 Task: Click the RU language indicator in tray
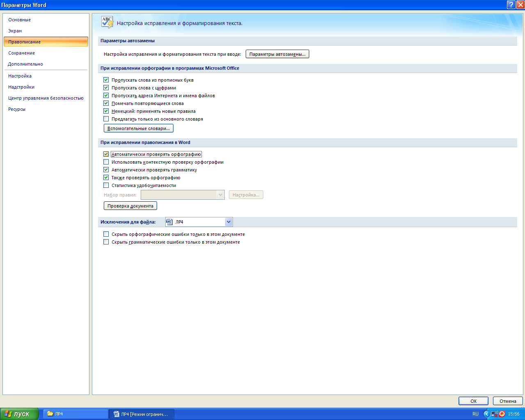[x=475, y=414]
